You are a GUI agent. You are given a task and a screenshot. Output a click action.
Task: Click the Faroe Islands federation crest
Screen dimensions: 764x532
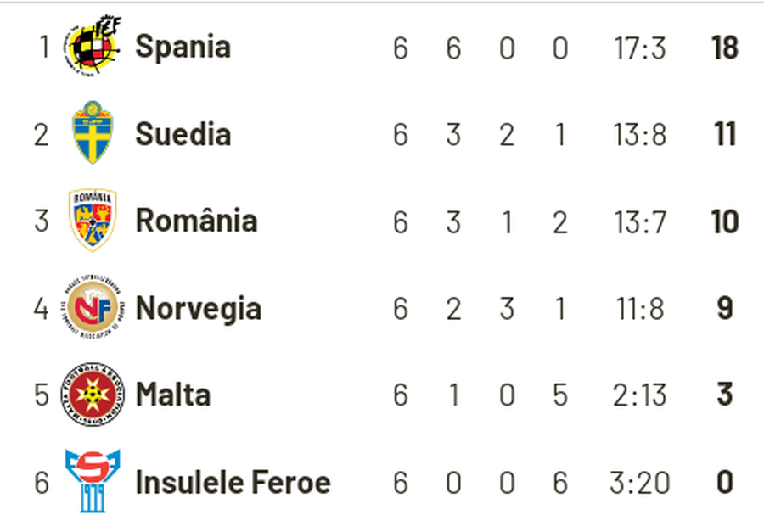tap(93, 481)
